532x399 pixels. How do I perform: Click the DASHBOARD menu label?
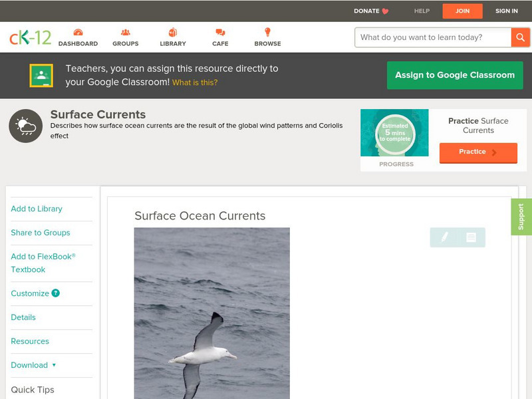(78, 44)
